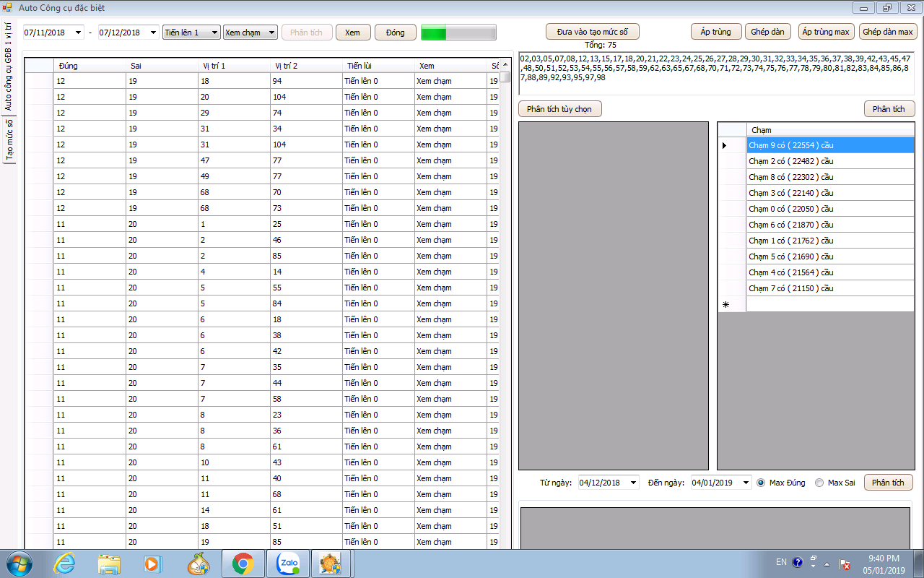Select the Max Đúng radio button
Viewport: 924px width, 578px height.
pyautogui.click(x=761, y=483)
